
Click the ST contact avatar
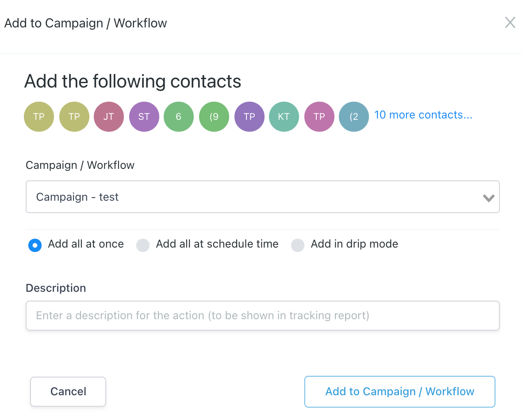pos(144,117)
